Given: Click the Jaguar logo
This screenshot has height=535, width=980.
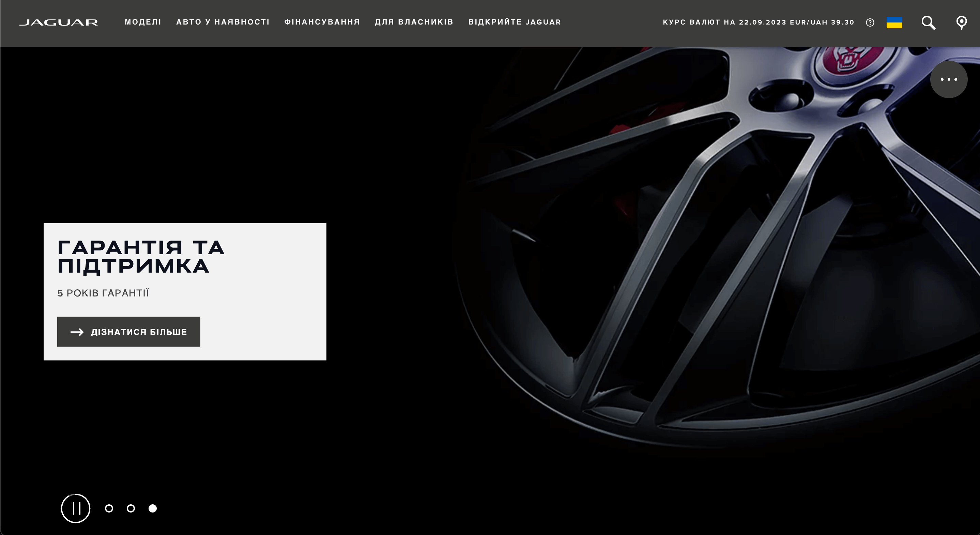Looking at the screenshot, I should (x=59, y=22).
